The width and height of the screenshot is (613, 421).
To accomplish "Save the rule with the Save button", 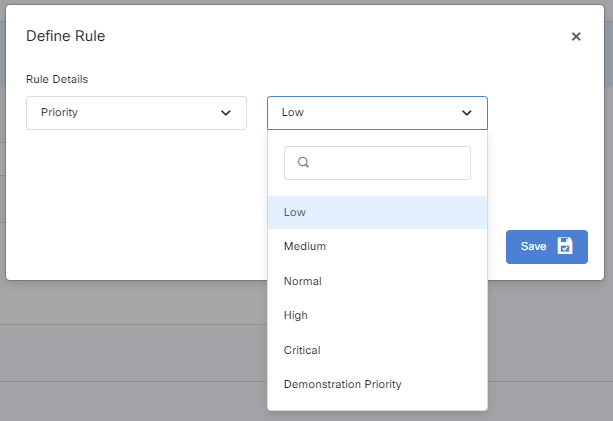I will click(546, 246).
